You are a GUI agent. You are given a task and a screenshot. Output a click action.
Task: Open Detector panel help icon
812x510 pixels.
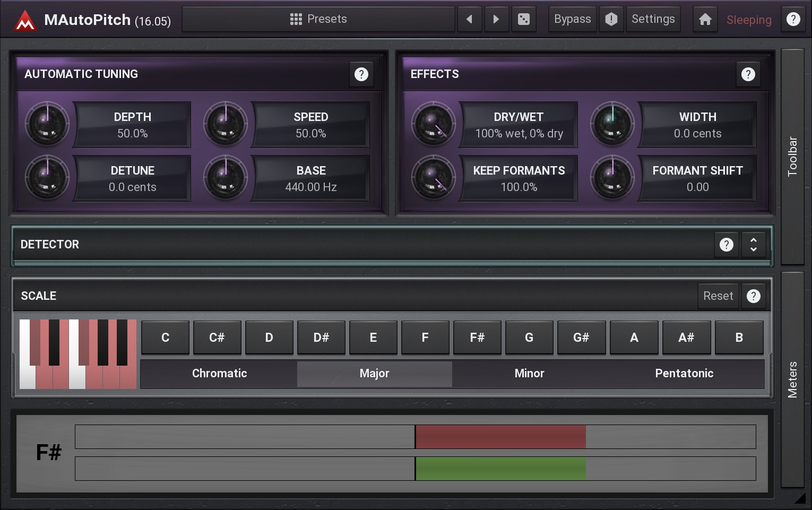(x=727, y=245)
